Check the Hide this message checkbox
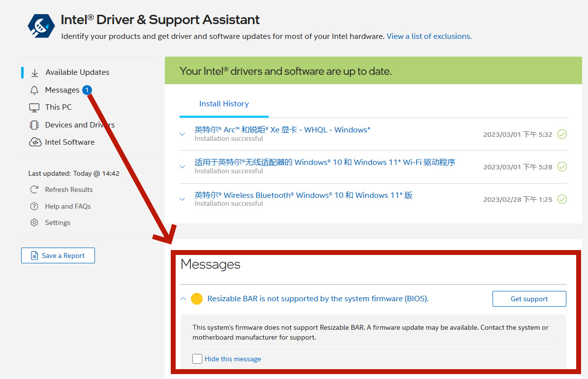This screenshot has width=588, height=379. tap(197, 359)
